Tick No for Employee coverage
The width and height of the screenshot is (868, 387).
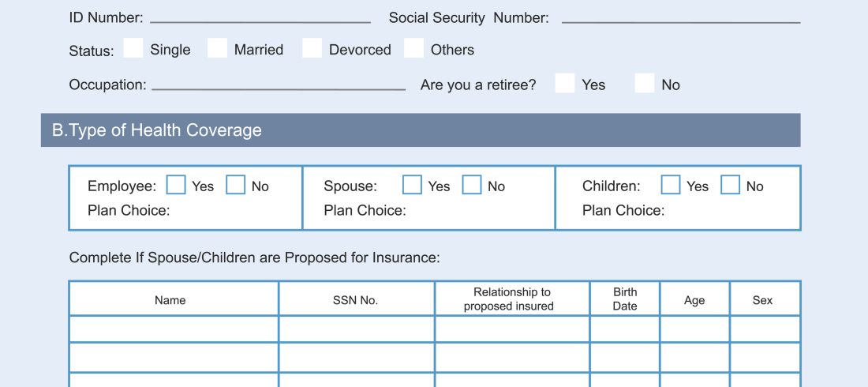(235, 185)
